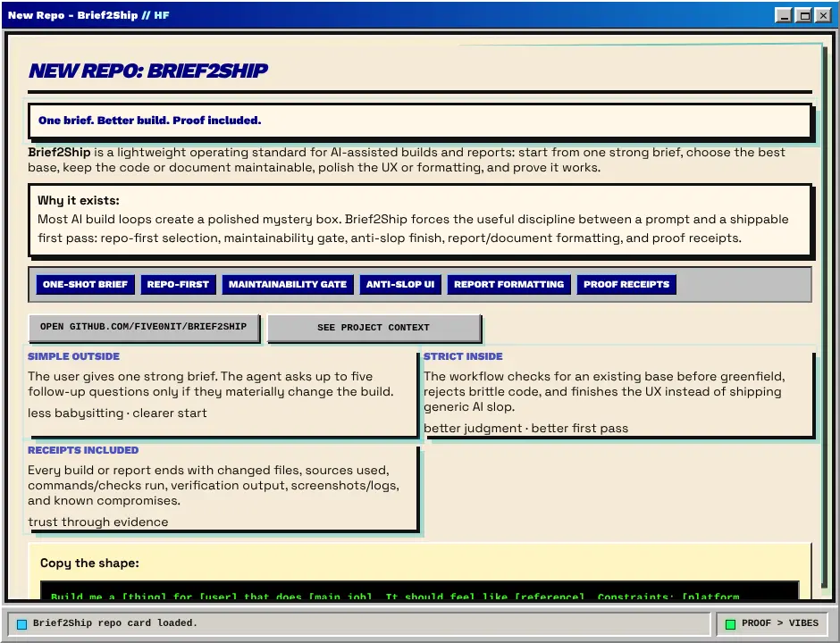Click the blue status indicator square
The image size is (840, 643).
(x=22, y=624)
